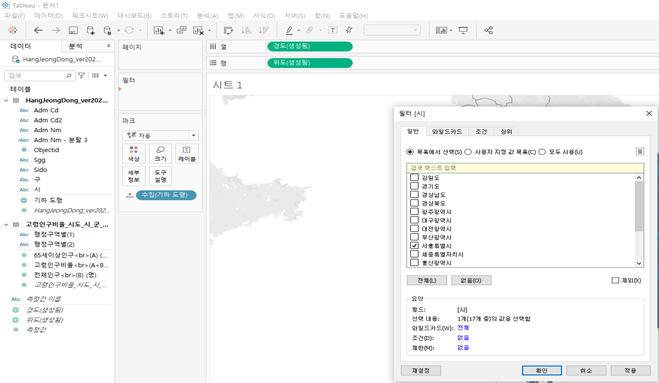
Task: Open the 워크시트(W) menu
Action: click(x=90, y=16)
